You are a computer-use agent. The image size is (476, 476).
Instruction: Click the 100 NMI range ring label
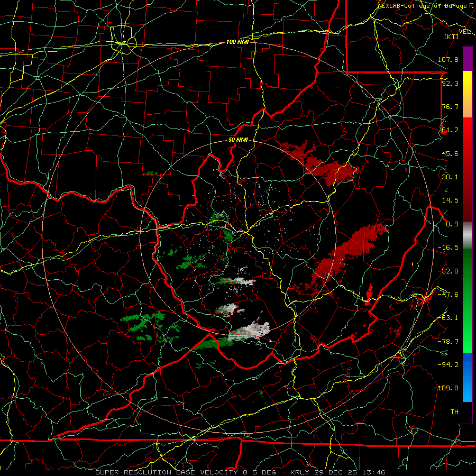point(237,42)
